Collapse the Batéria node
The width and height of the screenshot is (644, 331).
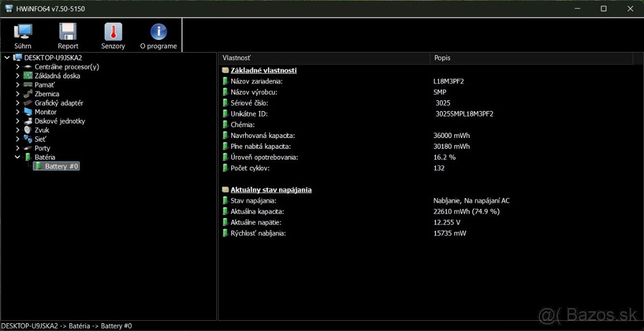point(17,157)
